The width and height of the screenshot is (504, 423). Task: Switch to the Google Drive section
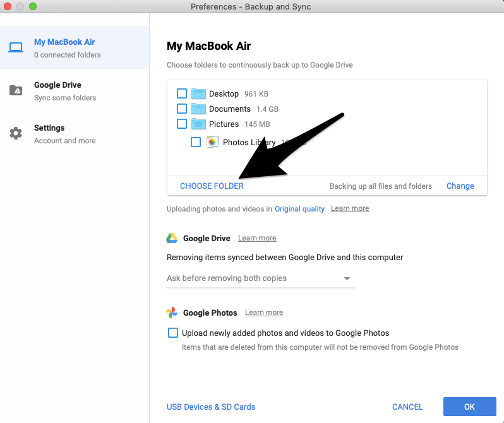[x=75, y=91]
